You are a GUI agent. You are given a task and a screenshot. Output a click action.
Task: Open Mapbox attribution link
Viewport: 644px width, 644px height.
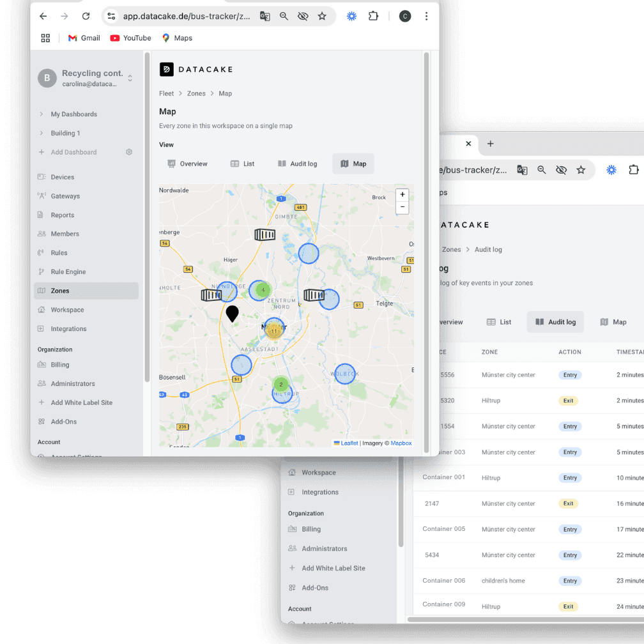point(401,443)
